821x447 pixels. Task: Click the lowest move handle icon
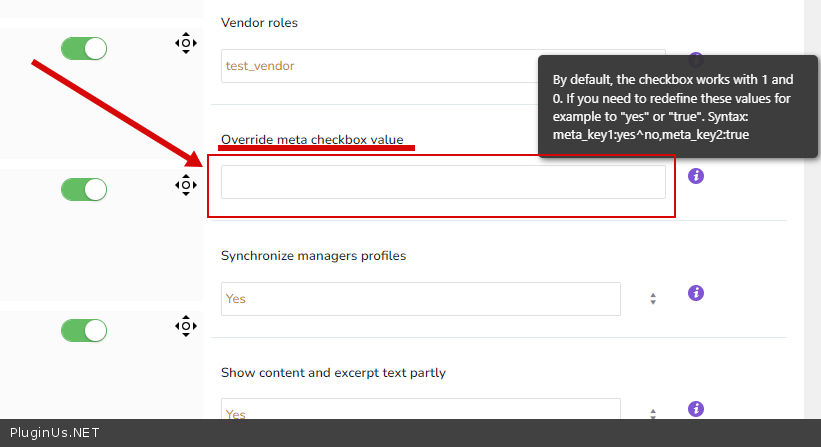point(185,325)
